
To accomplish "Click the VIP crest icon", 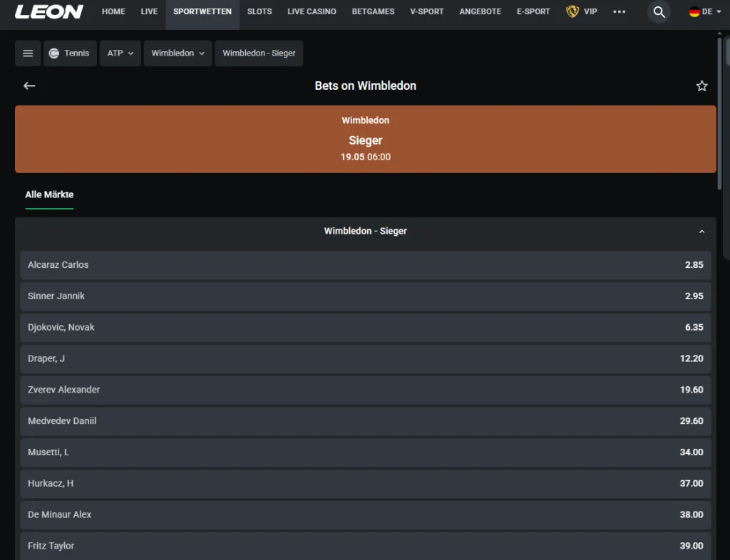I will [x=572, y=12].
